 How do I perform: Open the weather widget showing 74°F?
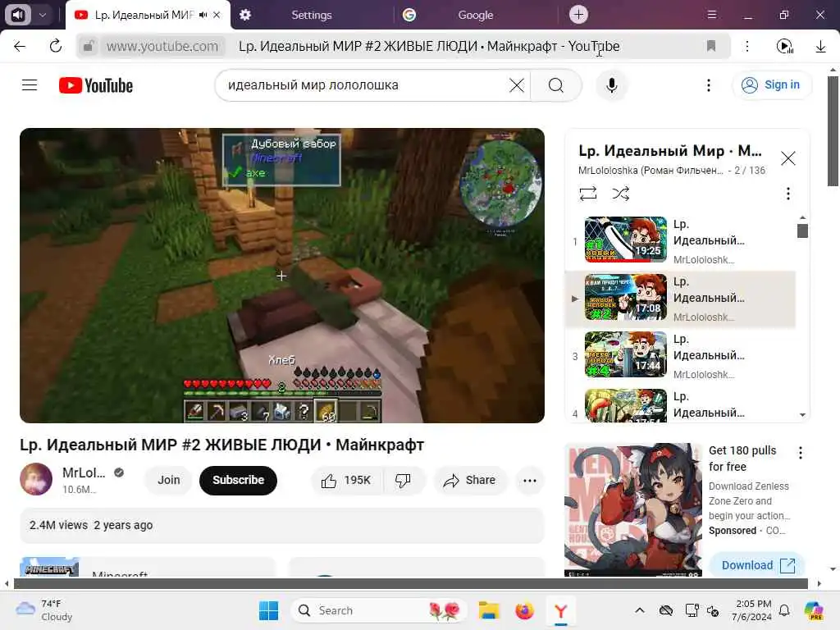click(x=44, y=610)
